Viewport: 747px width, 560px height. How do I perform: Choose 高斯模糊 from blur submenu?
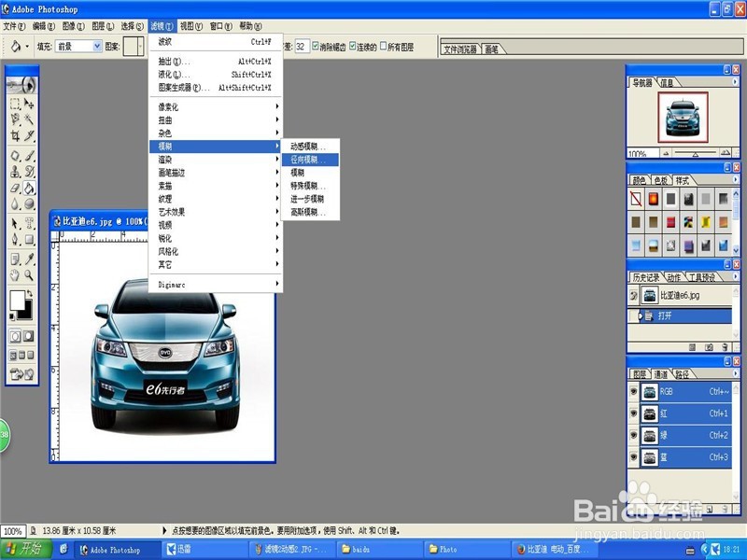pyautogui.click(x=310, y=212)
